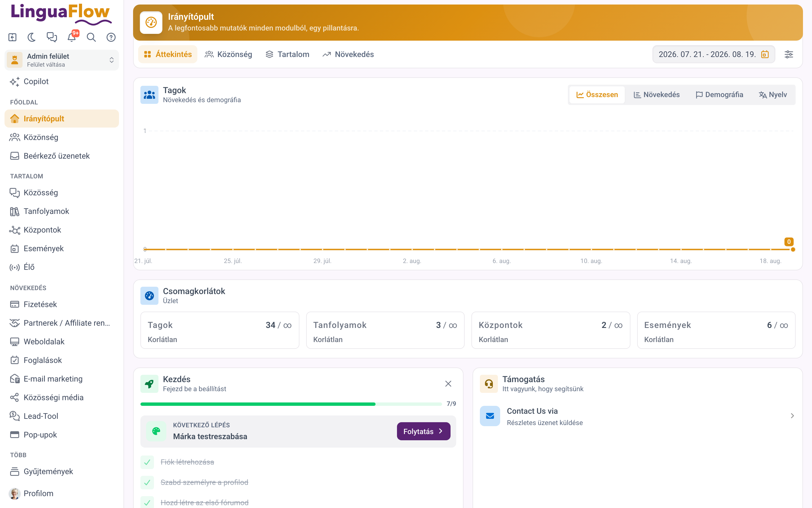This screenshot has width=812, height=508.
Task: Open Pop-upok in sidebar
Action: point(62,435)
